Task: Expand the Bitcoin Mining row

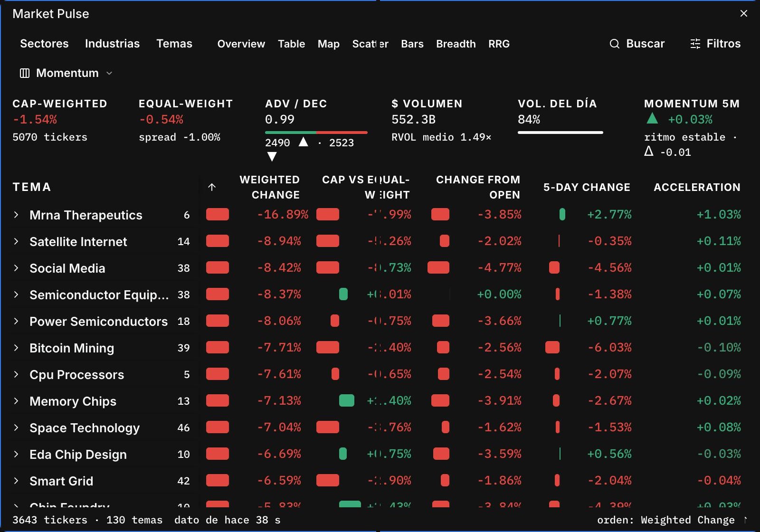Action: (16, 348)
